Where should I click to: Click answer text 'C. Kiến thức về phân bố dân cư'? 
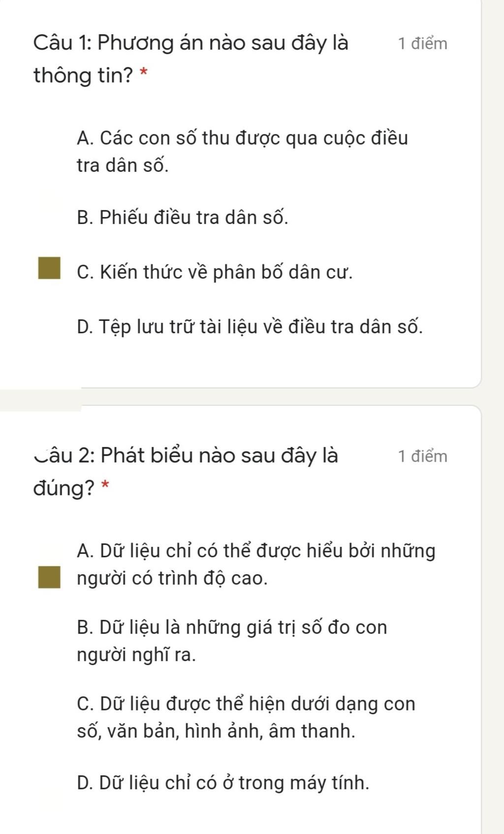pyautogui.click(x=215, y=272)
